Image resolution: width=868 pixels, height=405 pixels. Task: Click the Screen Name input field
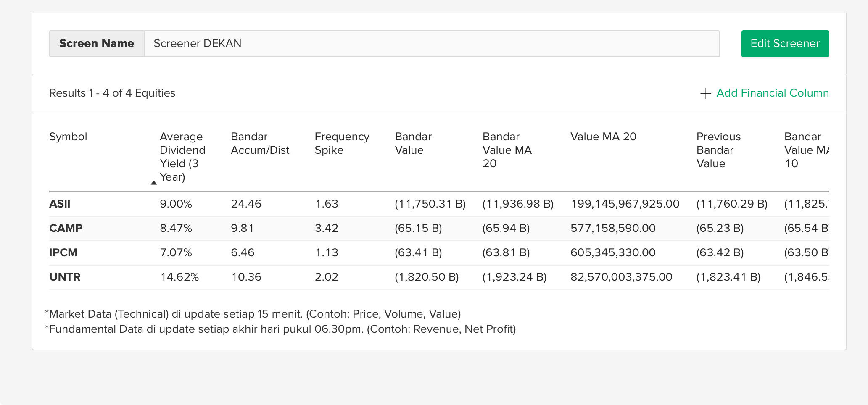click(x=432, y=43)
